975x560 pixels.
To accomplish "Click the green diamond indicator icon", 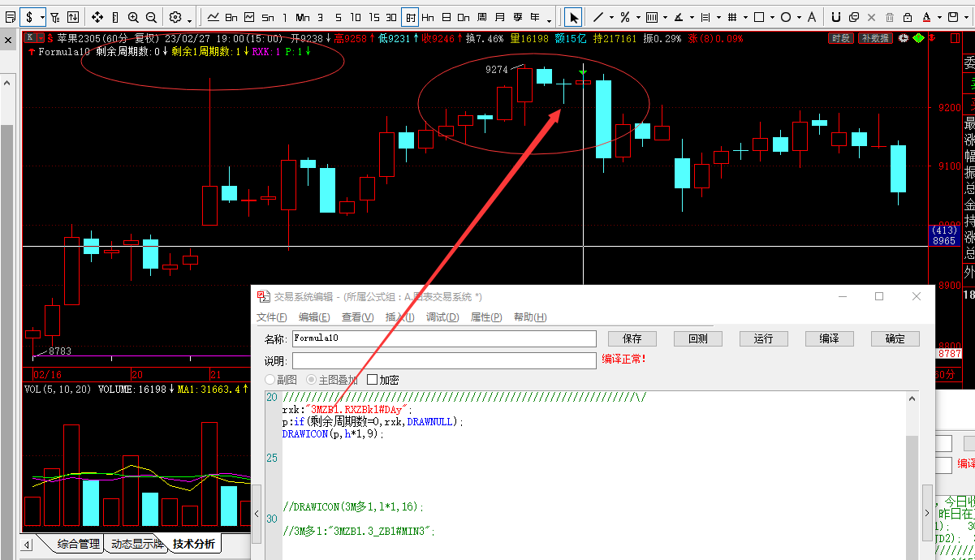I will 918,37.
